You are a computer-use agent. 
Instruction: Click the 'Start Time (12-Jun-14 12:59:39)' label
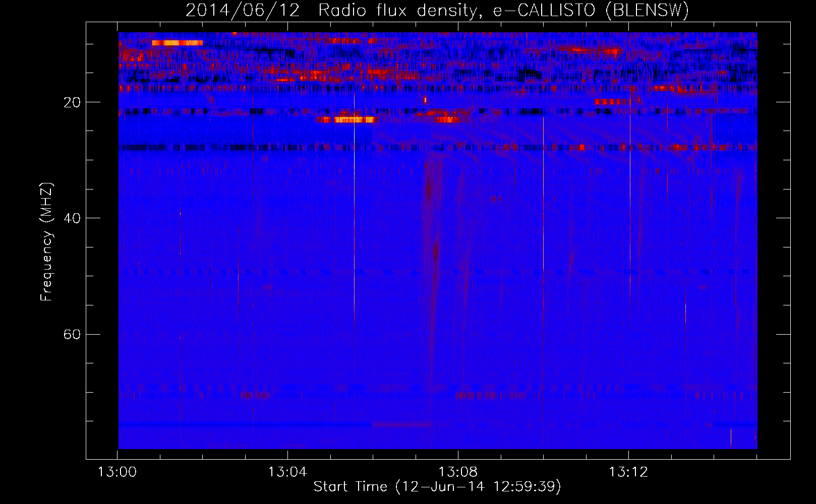click(437, 487)
